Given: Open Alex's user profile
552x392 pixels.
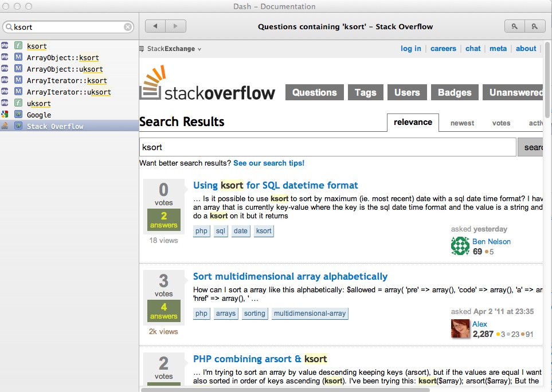Looking at the screenshot, I should [479, 324].
